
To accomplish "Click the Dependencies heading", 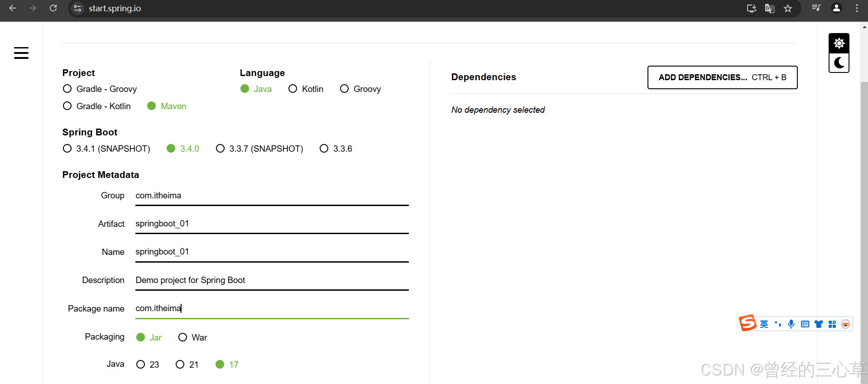I will click(484, 77).
